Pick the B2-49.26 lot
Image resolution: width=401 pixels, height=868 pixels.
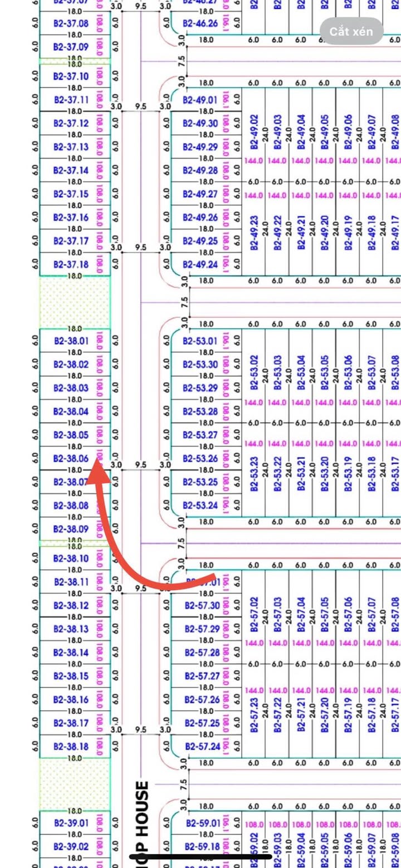pyautogui.click(x=200, y=217)
